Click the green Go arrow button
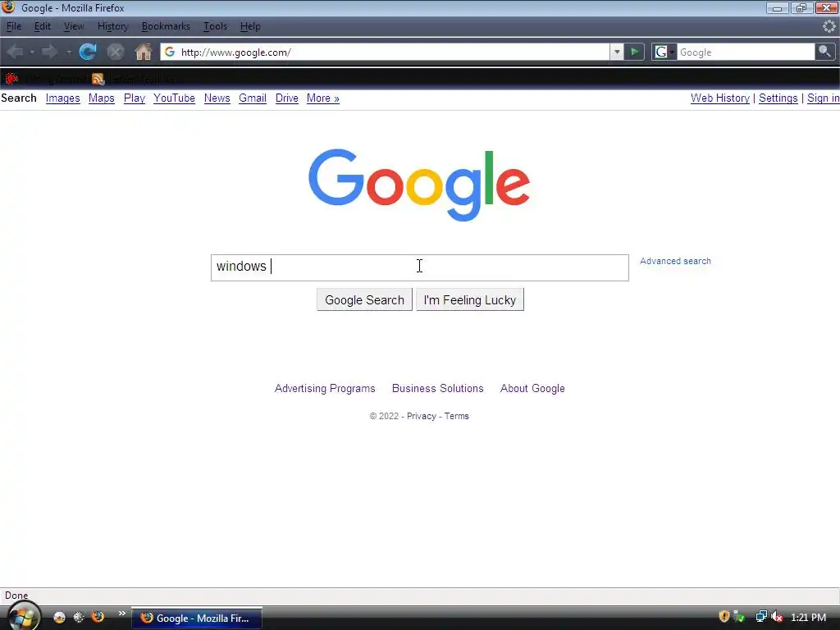The height and width of the screenshot is (630, 840). tap(634, 52)
